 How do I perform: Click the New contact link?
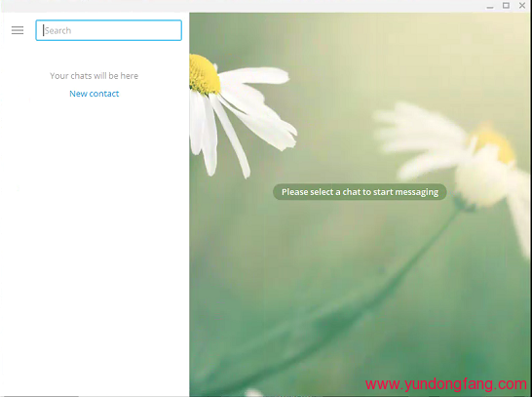click(x=94, y=94)
